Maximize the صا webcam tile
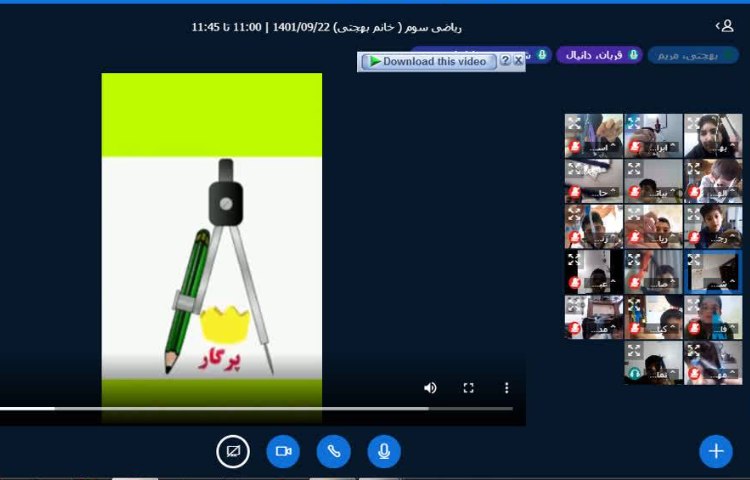This screenshot has width=750, height=480. pyautogui.click(x=634, y=259)
